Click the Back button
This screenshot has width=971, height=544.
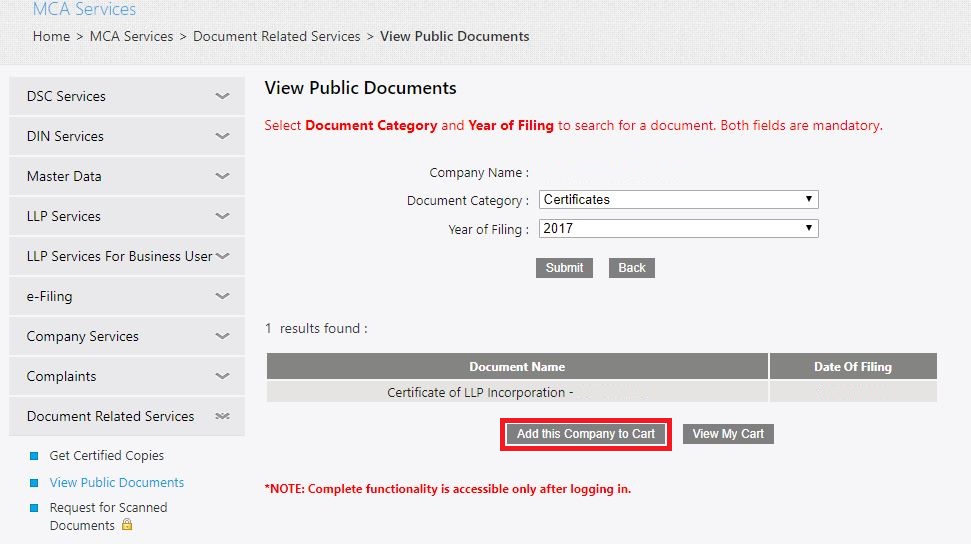(632, 268)
